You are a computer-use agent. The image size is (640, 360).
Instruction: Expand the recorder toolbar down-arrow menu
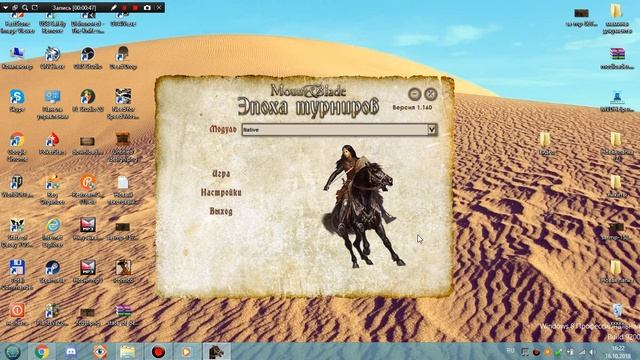[5, 7]
